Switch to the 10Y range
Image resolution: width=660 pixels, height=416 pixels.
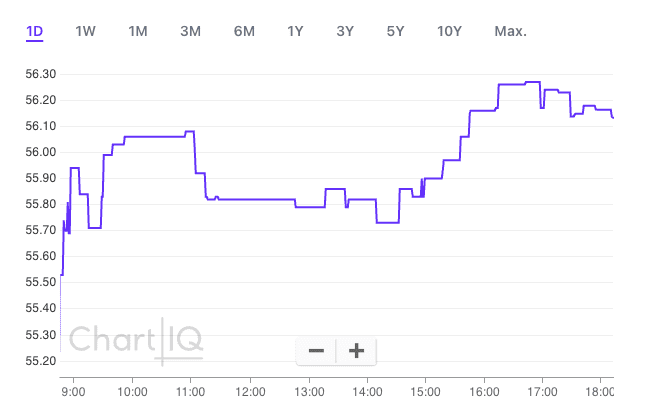tap(450, 31)
